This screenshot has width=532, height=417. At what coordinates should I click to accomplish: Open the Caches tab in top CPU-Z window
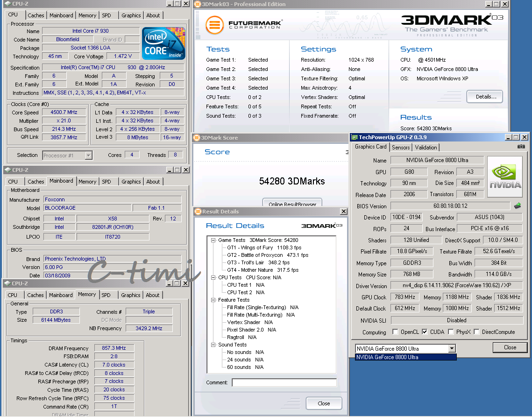pyautogui.click(x=35, y=15)
